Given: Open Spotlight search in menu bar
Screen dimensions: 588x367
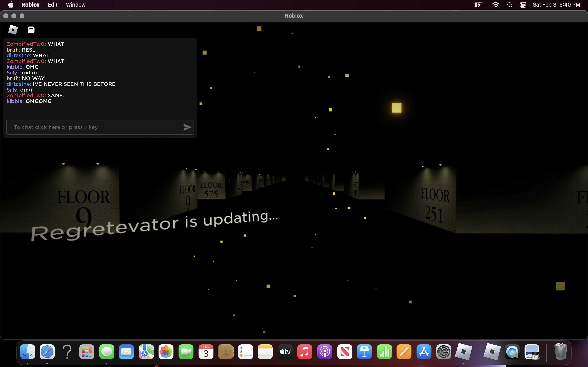Looking at the screenshot, I should pos(510,5).
